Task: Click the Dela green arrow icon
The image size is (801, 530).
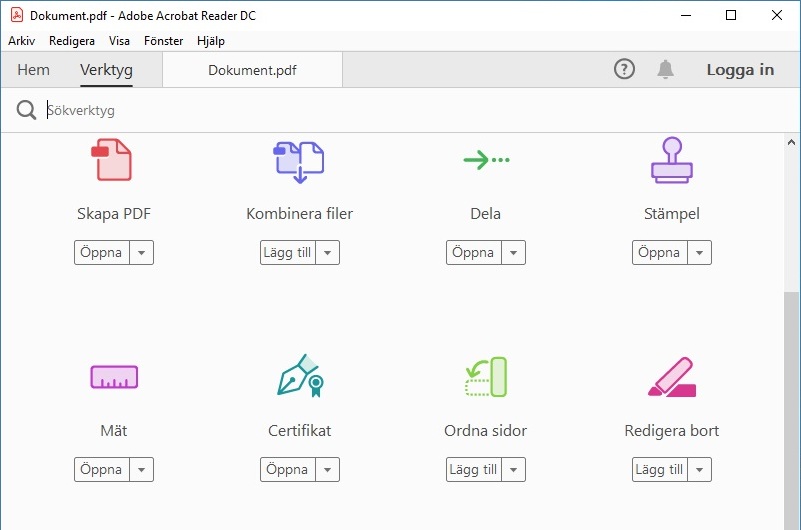Action: [x=486, y=160]
